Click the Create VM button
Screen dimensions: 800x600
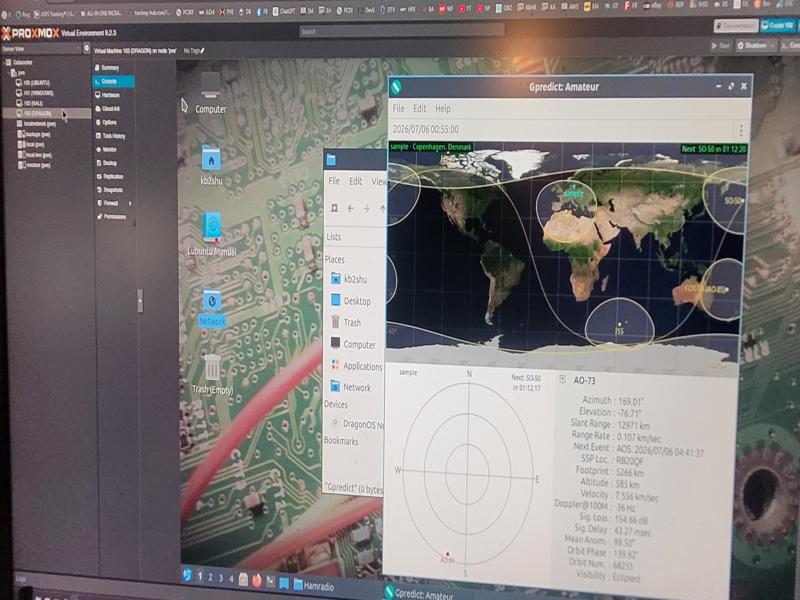tap(777, 25)
